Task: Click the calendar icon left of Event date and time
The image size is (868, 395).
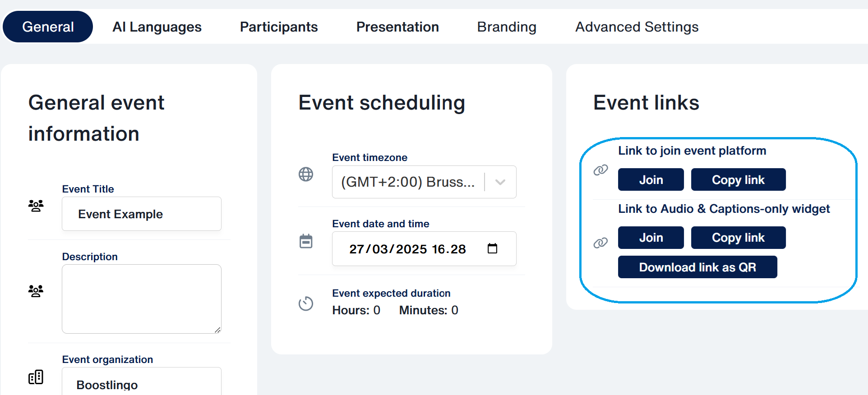Action: [306, 241]
